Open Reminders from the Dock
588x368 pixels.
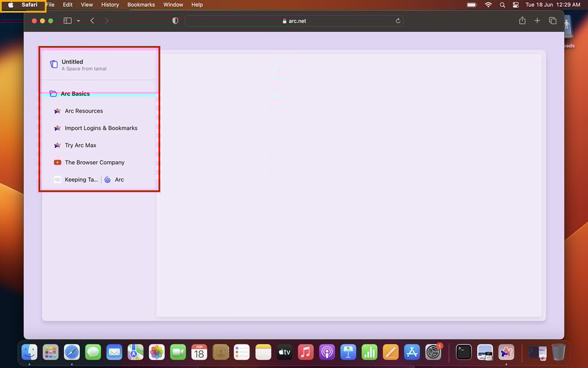pyautogui.click(x=242, y=352)
